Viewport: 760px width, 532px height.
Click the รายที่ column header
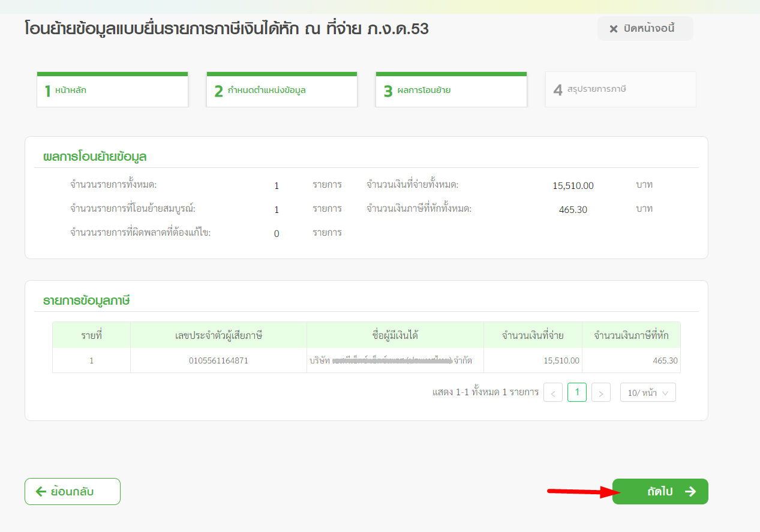point(91,335)
